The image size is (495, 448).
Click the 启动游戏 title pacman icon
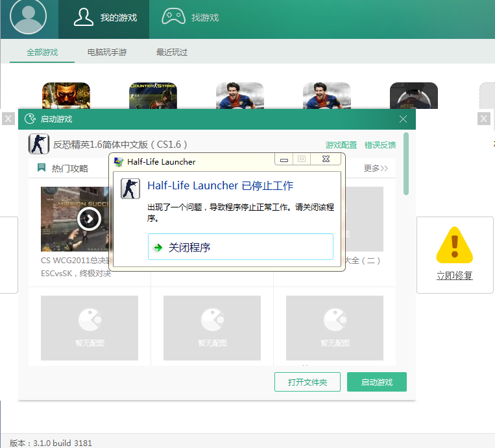point(30,119)
